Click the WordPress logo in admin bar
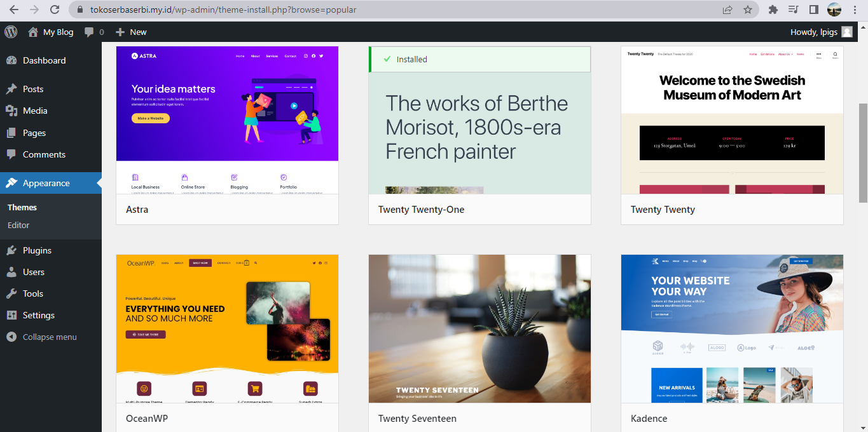This screenshot has height=432, width=868. tap(11, 32)
